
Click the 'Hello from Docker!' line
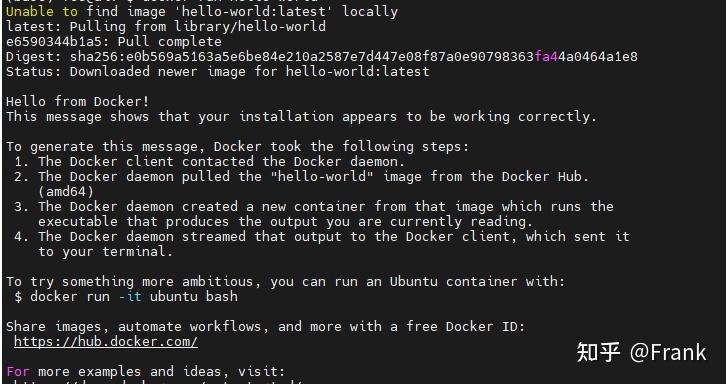(78, 101)
